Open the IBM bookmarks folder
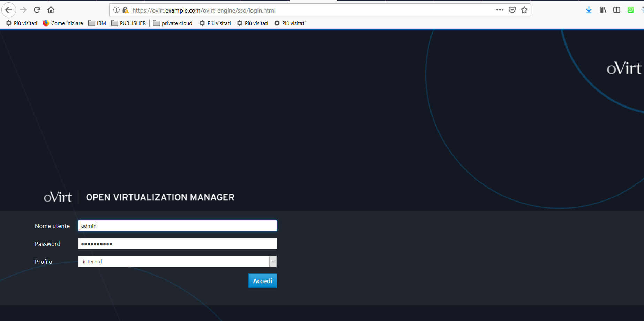Viewport: 644px width, 321px height. pyautogui.click(x=97, y=23)
